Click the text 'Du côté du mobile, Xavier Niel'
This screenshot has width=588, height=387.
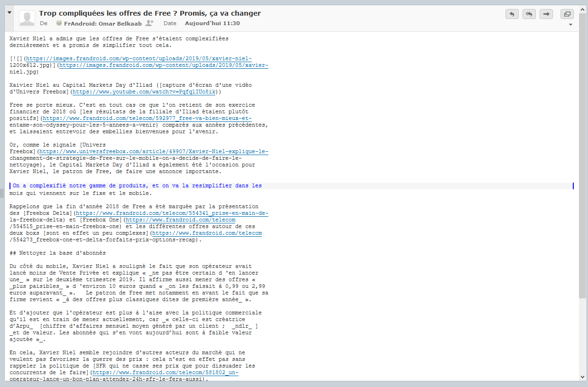[x=59, y=267]
